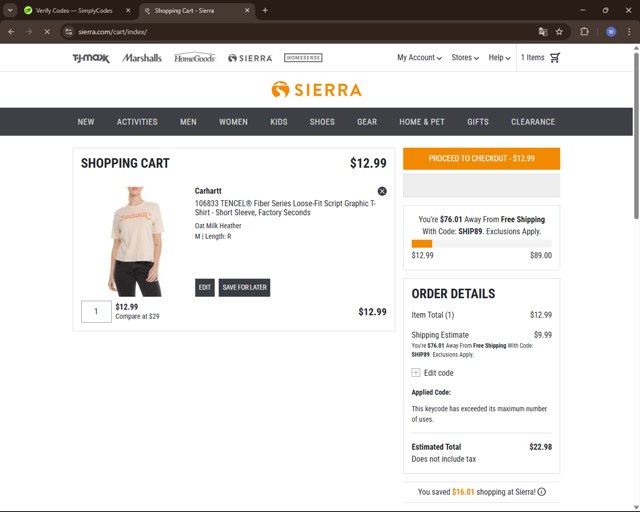View site information icon in the address bar
Image resolution: width=640 pixels, height=512 pixels.
69,32
